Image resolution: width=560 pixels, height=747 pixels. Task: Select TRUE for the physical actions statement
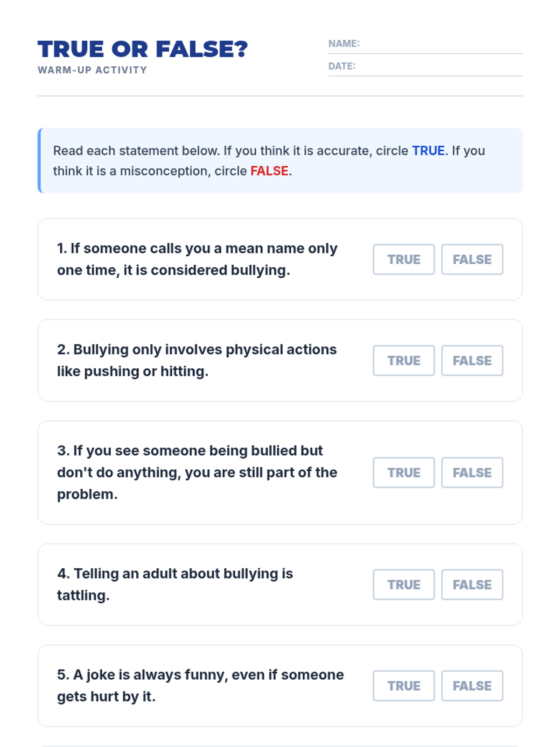coord(404,360)
